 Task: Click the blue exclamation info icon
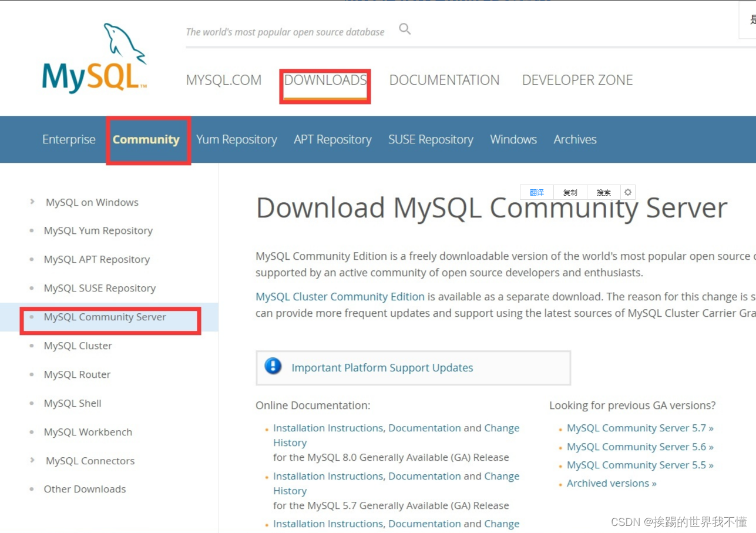click(273, 366)
